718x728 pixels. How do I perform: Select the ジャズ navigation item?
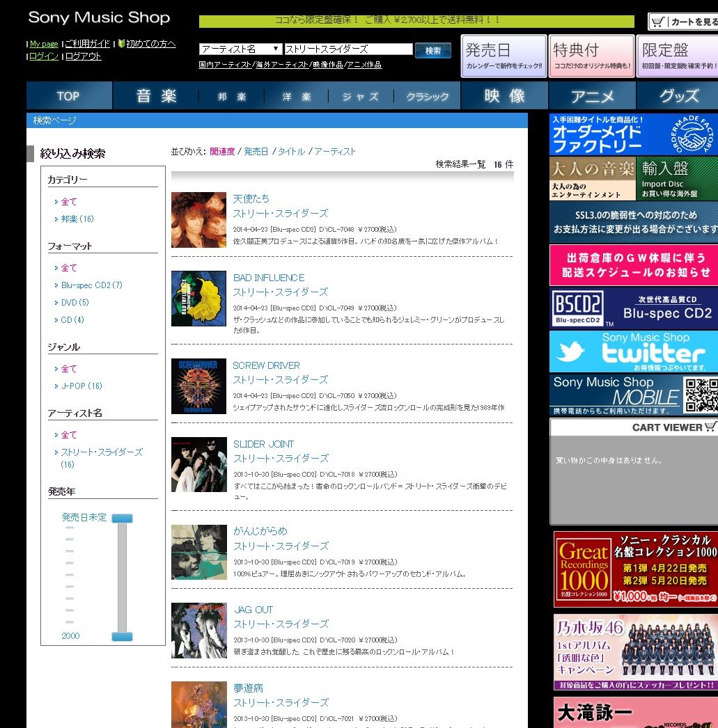click(x=361, y=97)
